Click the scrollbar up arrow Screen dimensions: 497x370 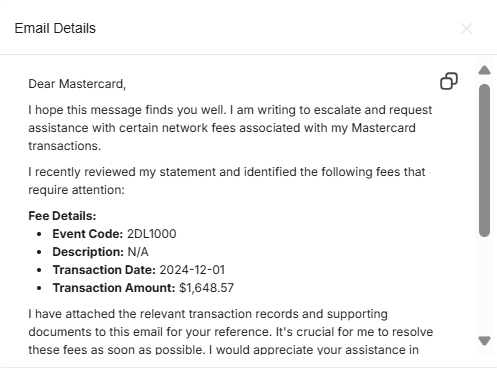pos(484,70)
